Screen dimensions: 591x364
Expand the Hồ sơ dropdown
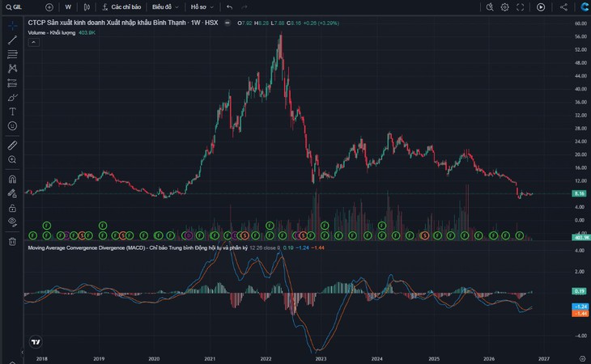[x=202, y=7]
